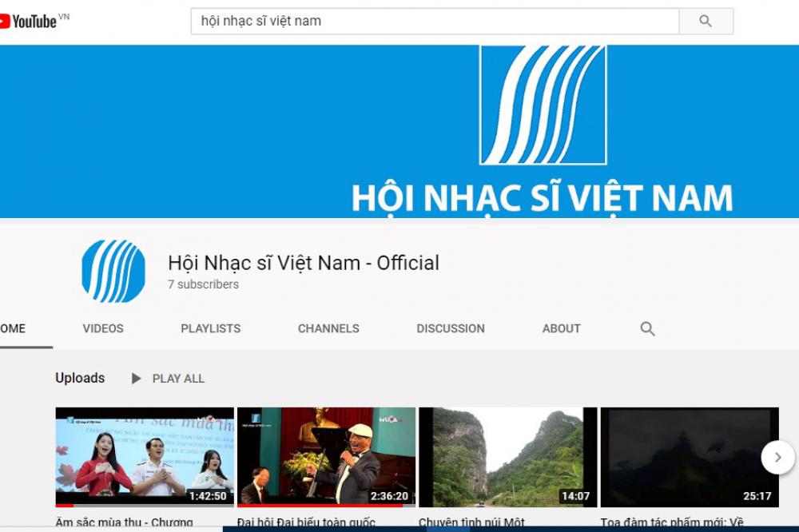Open the About tab

561,328
